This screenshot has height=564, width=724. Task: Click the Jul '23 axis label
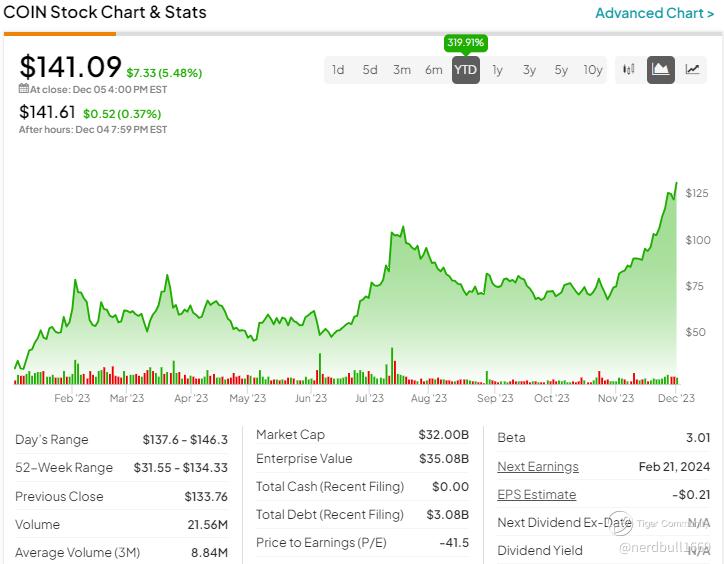369,398
